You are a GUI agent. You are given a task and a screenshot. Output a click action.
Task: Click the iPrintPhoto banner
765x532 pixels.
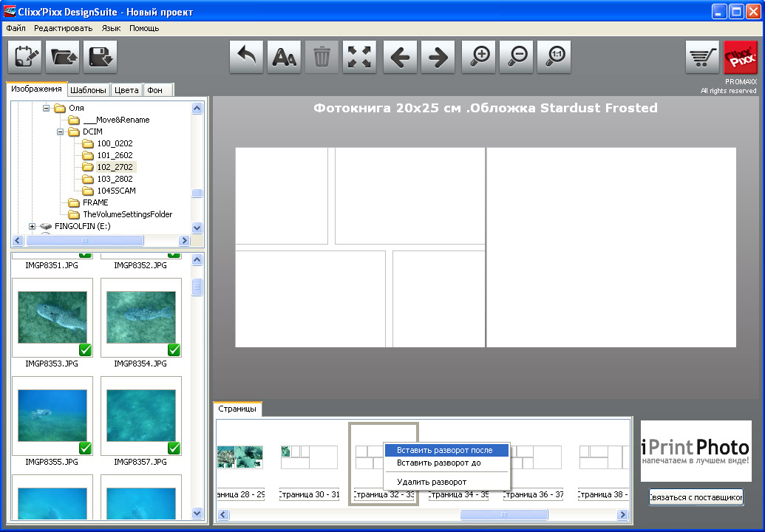pos(696,451)
